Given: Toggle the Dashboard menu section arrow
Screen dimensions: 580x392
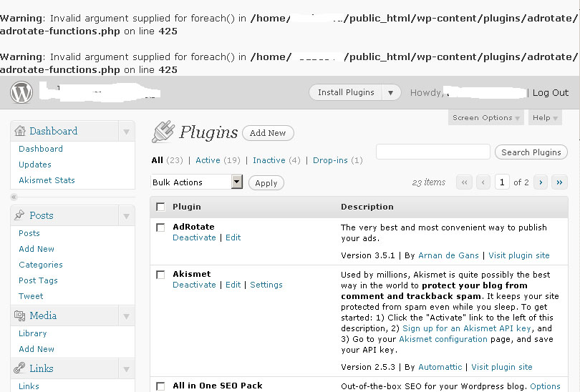Looking at the screenshot, I should [x=126, y=132].
